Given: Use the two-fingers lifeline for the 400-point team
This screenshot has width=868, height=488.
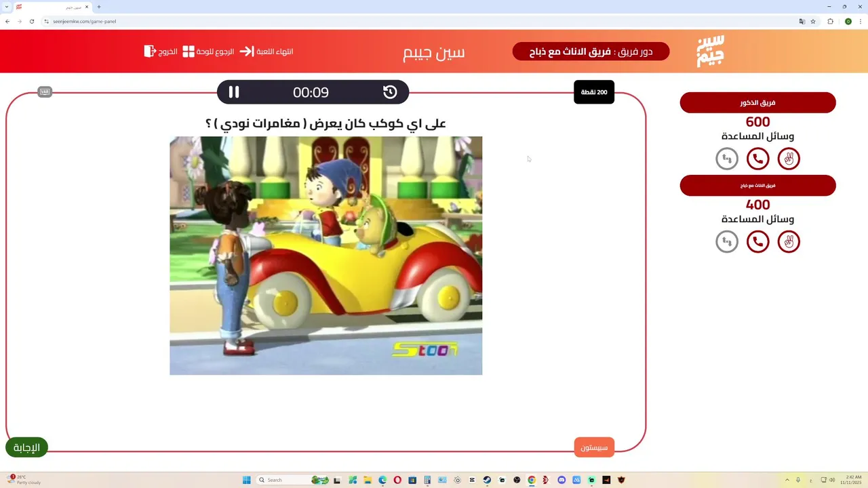Looking at the screenshot, I should point(789,241).
